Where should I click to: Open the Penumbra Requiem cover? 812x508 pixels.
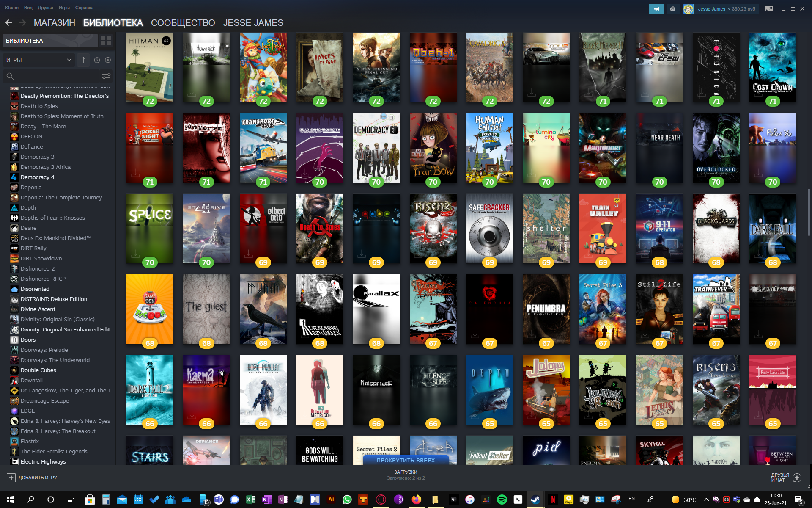(x=546, y=309)
